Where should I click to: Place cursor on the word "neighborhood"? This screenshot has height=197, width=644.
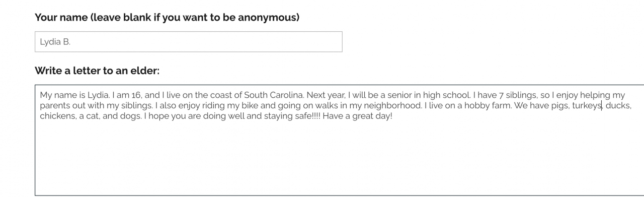[395, 106]
